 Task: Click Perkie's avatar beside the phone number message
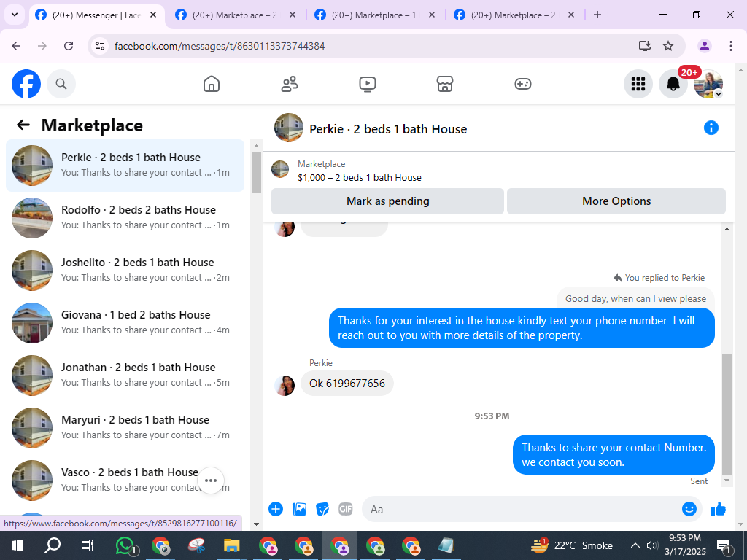pos(285,385)
